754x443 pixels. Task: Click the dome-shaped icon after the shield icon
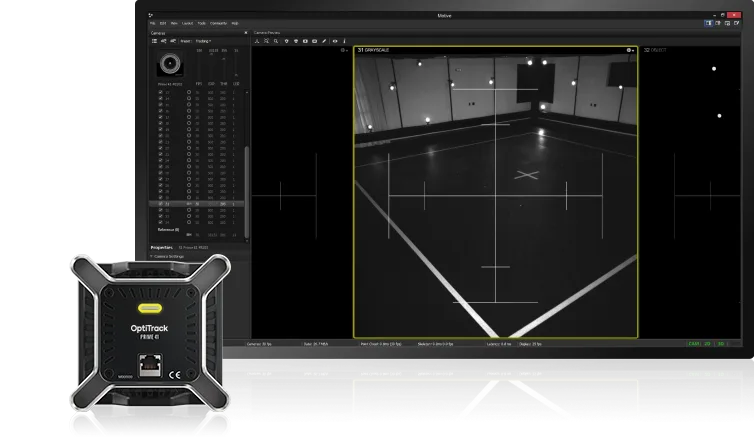pos(296,41)
